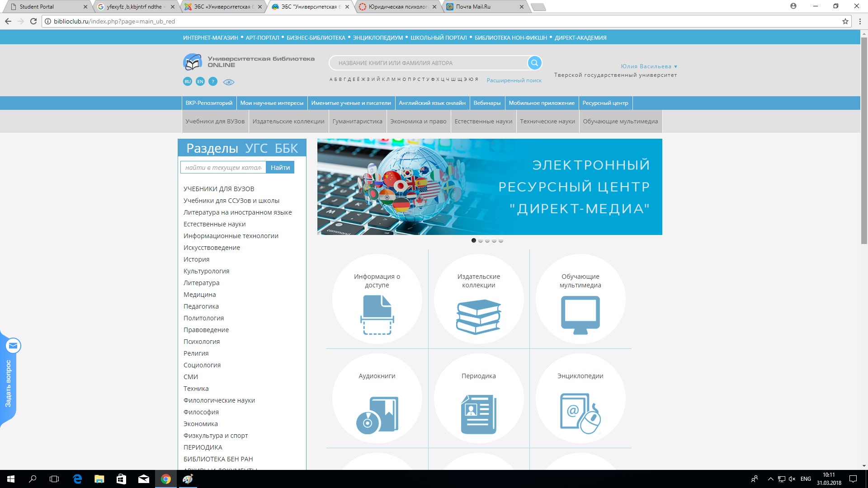Open the Правоведение section link
This screenshot has width=868, height=488.
[x=206, y=330]
